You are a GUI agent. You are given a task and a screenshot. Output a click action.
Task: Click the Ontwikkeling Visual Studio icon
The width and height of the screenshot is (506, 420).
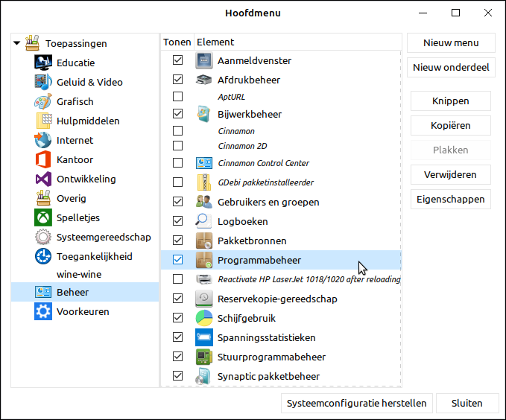(x=43, y=179)
